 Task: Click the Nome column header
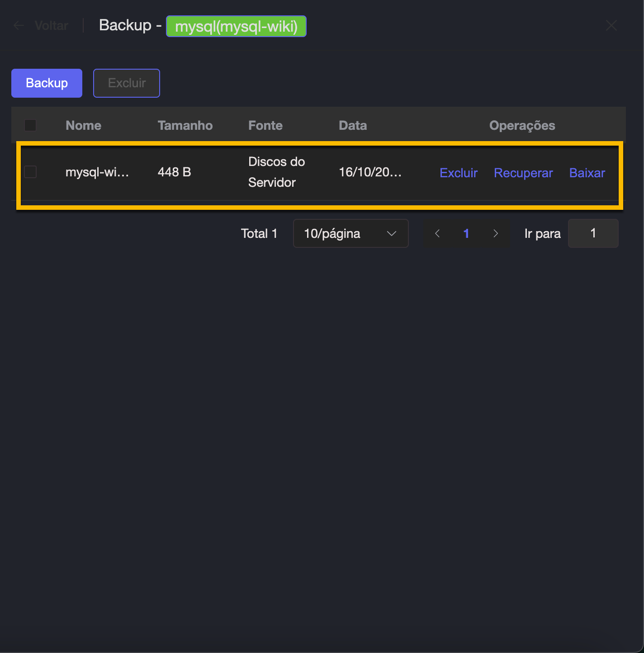click(x=84, y=125)
